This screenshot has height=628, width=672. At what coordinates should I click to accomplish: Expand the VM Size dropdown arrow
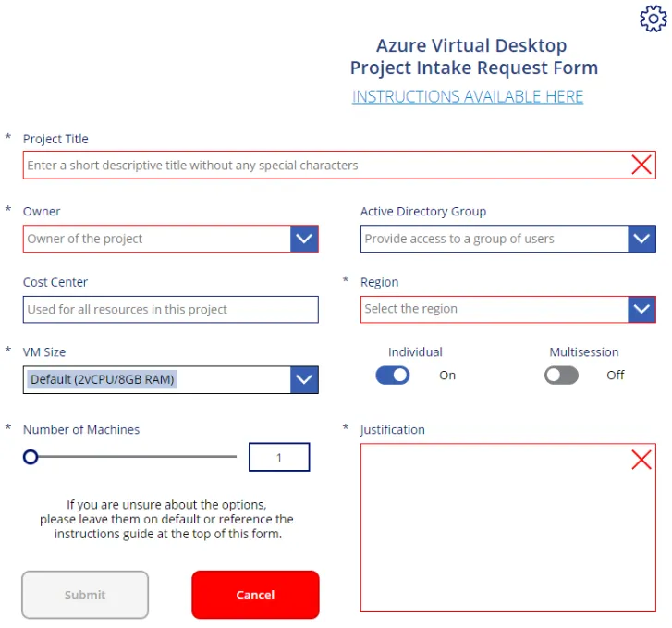pyautogui.click(x=304, y=379)
